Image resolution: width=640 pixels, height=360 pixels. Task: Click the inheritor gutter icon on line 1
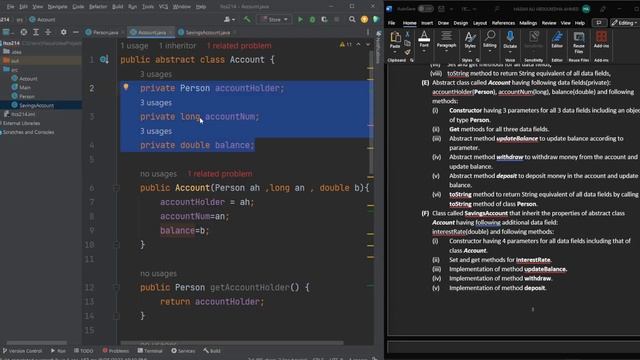pos(104,60)
